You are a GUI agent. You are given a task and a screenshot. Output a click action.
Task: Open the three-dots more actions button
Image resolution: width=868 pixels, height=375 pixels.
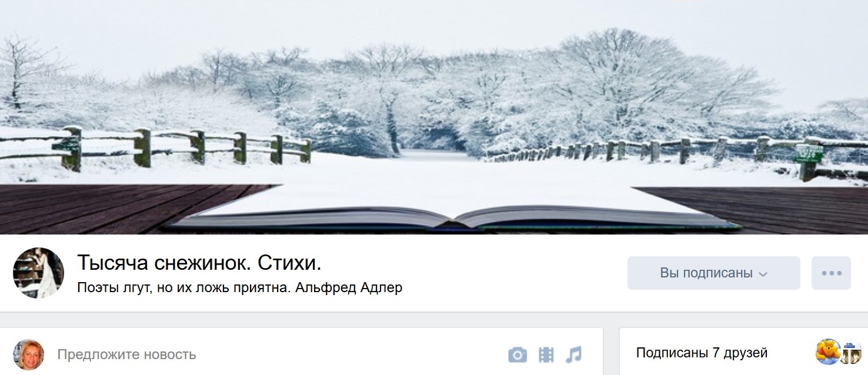[831, 273]
